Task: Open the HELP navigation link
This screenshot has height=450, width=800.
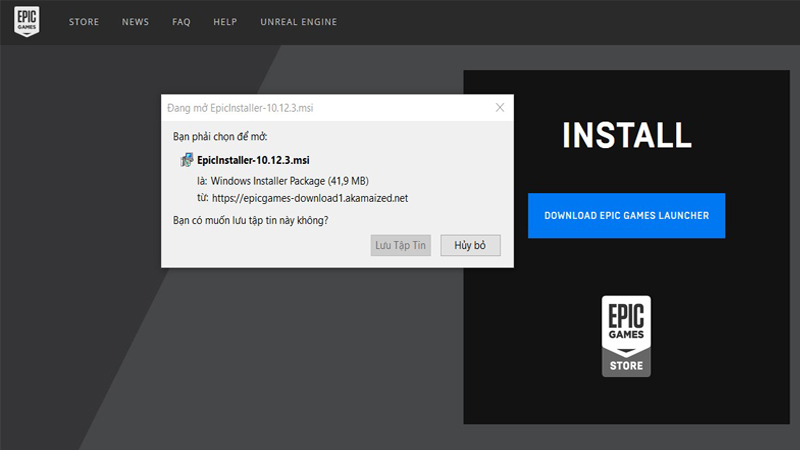Action: coord(225,22)
